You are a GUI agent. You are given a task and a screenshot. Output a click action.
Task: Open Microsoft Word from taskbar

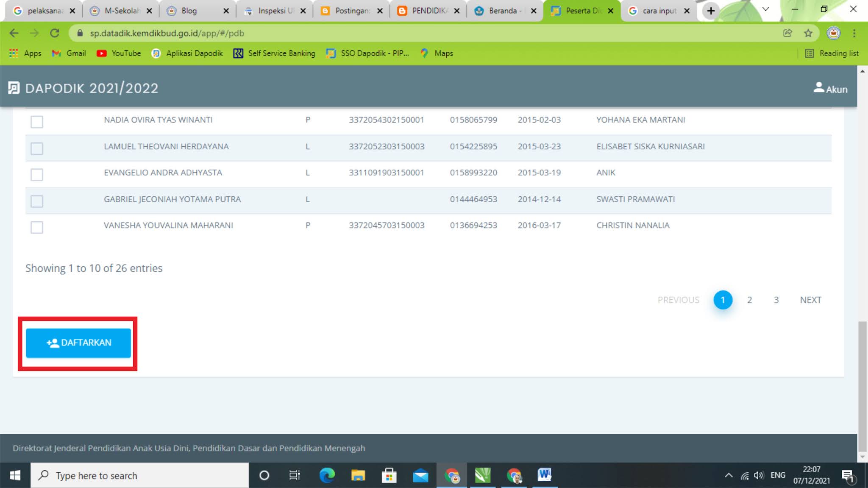[545, 475]
